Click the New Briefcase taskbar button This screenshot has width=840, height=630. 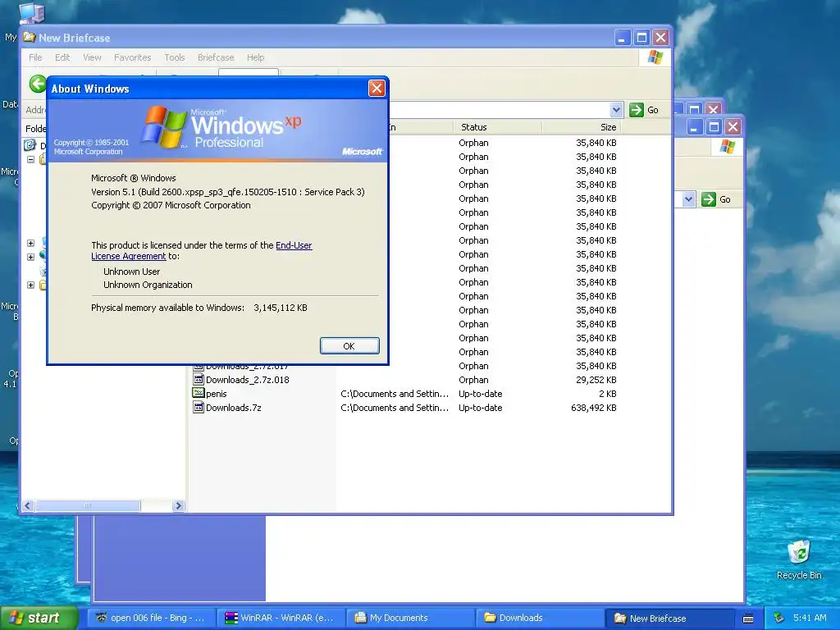pyautogui.click(x=669, y=618)
